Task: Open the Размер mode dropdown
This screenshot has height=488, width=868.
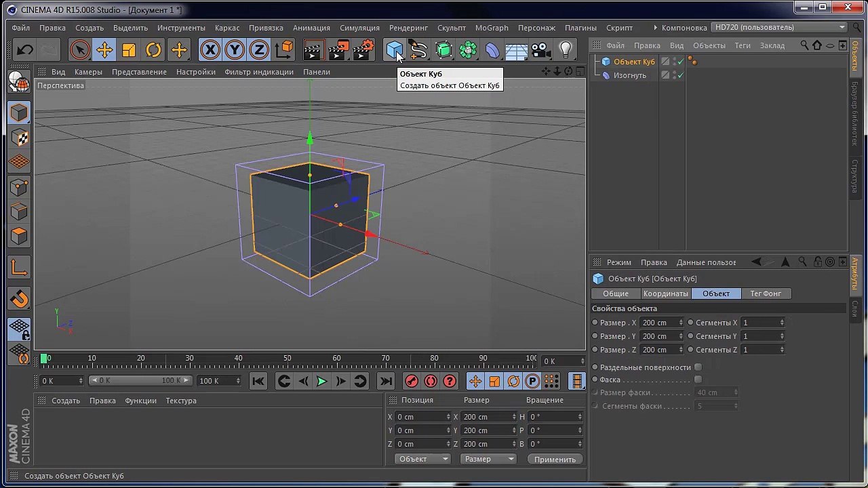Action: pos(488,459)
